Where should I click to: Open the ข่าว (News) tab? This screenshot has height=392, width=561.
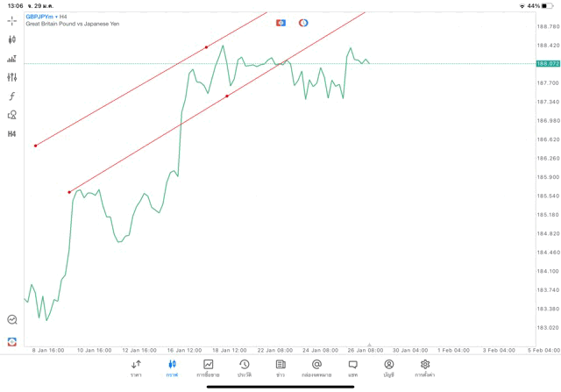coord(280,368)
